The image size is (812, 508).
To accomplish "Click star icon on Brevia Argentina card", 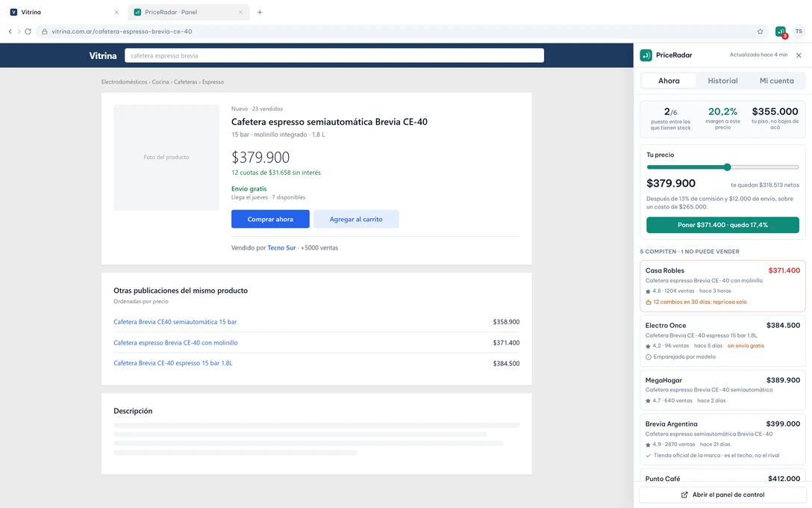I will (648, 444).
